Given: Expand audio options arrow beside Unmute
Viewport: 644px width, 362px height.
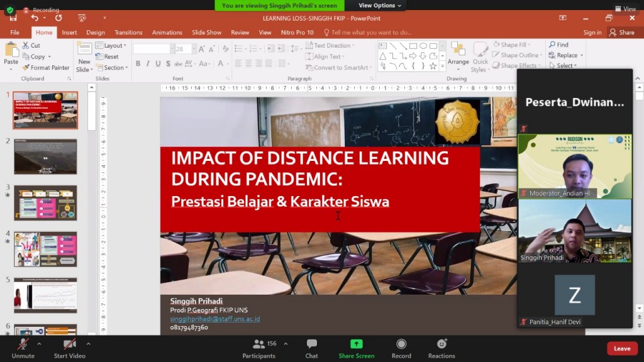Looking at the screenshot, I should click(x=39, y=344).
